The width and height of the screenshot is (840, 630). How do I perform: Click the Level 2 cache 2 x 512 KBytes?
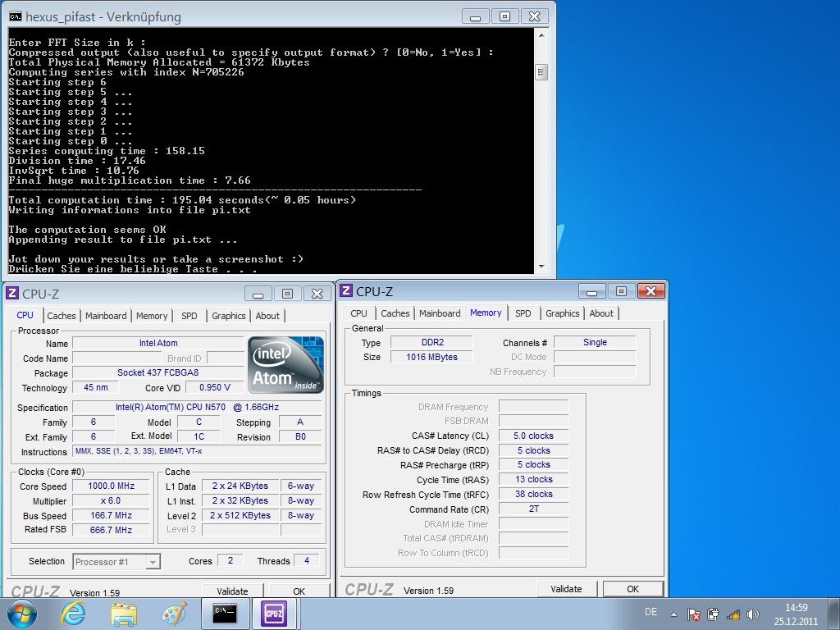click(x=240, y=515)
